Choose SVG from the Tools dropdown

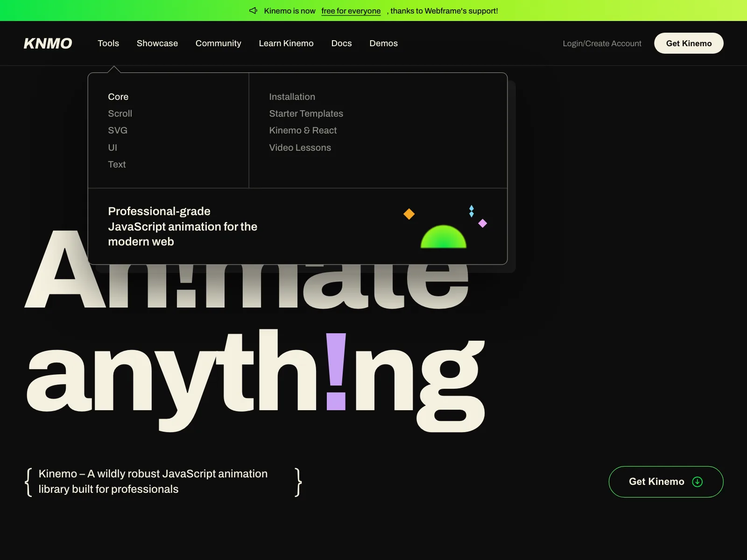coord(118,130)
